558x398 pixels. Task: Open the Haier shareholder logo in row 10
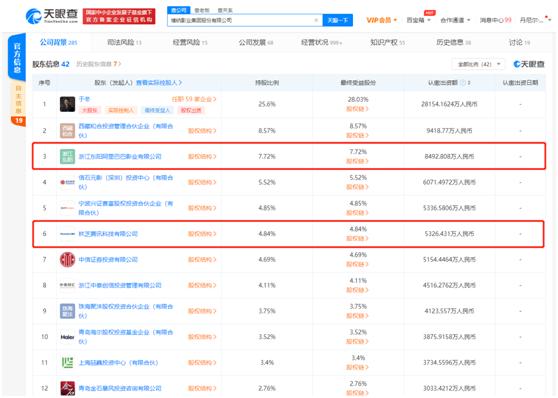coord(67,337)
